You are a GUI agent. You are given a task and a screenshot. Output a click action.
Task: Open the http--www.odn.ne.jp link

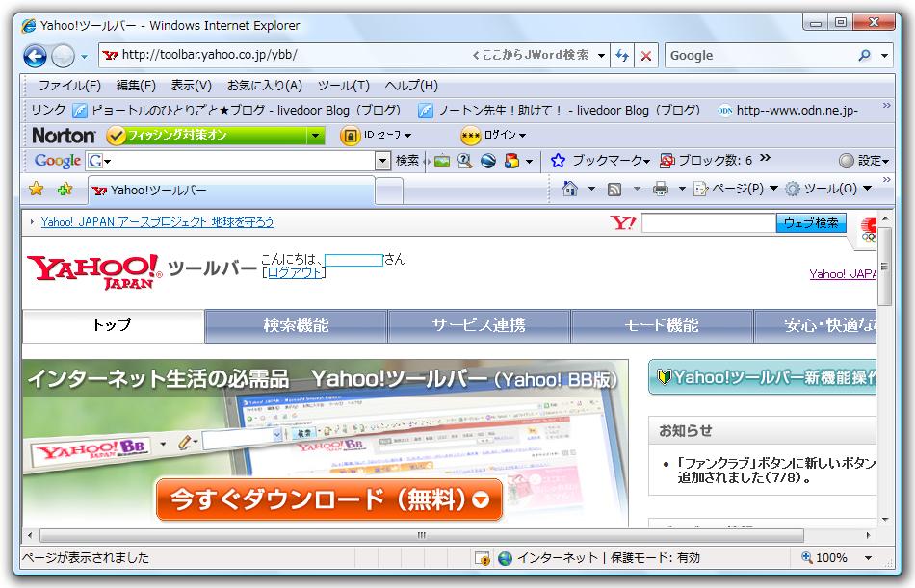788,111
